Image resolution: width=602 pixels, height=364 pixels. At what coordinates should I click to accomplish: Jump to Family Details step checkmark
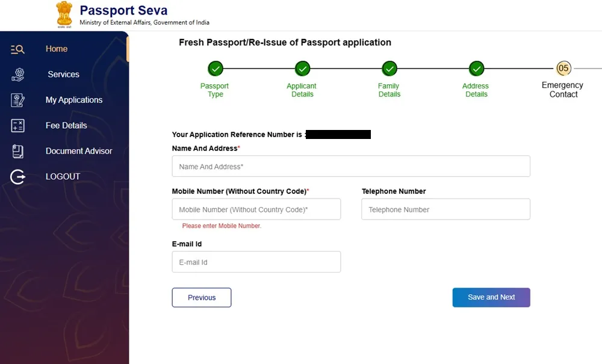coord(389,68)
